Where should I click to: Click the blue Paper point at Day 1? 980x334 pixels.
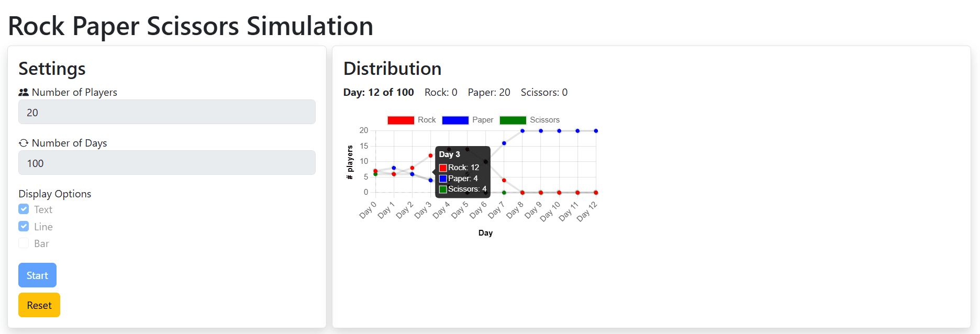[394, 168]
